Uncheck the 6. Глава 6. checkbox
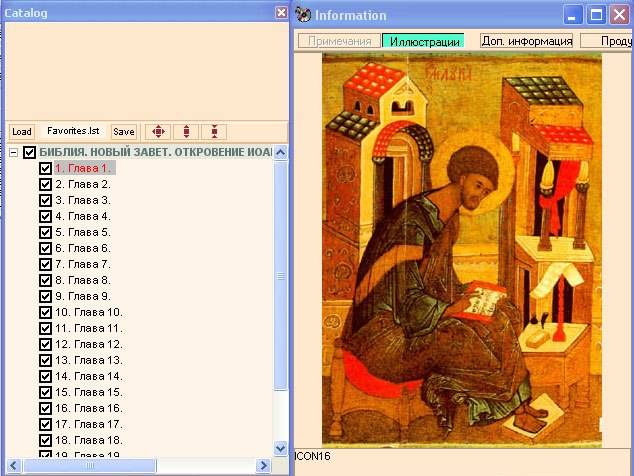Screen dimensions: 634x476 click(45, 248)
